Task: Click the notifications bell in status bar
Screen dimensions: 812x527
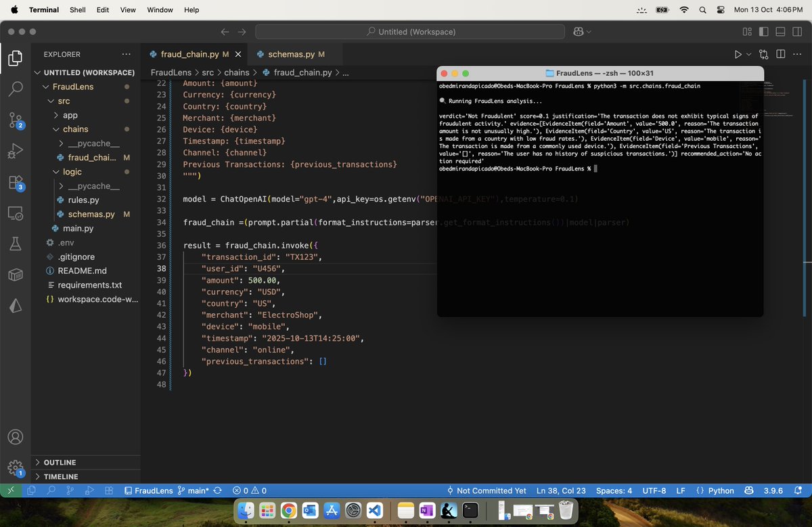Action: click(x=799, y=490)
